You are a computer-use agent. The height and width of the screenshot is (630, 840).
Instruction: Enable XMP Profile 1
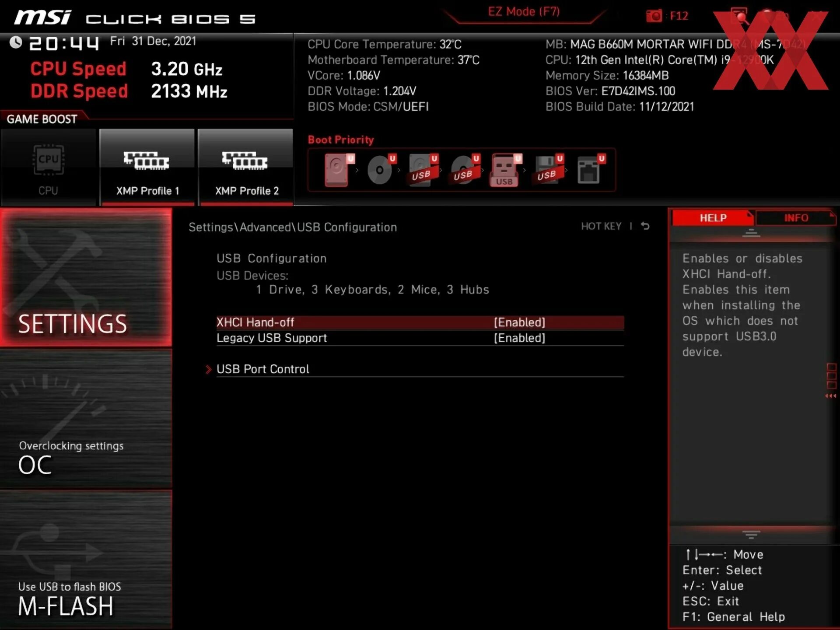(147, 167)
